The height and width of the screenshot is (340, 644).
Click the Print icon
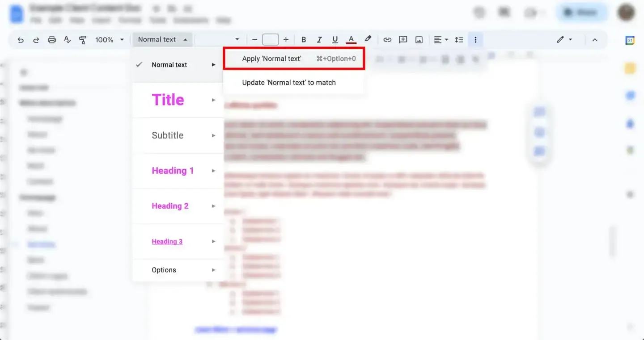52,40
